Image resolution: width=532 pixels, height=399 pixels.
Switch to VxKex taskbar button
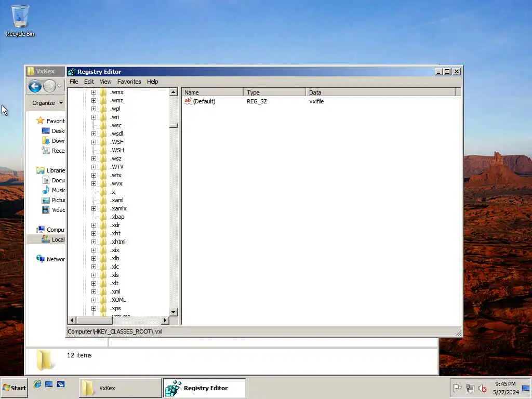coord(120,388)
